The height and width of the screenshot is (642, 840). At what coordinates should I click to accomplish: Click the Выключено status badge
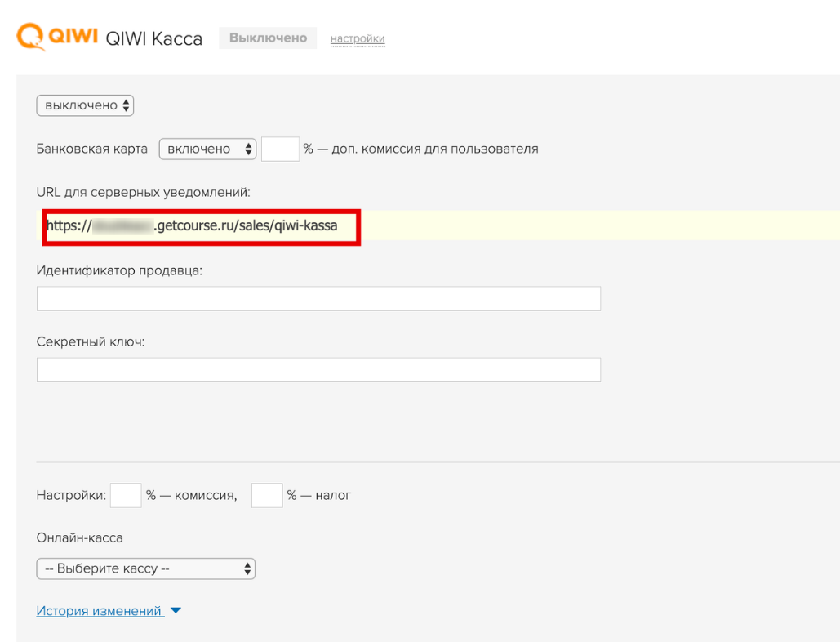point(268,38)
